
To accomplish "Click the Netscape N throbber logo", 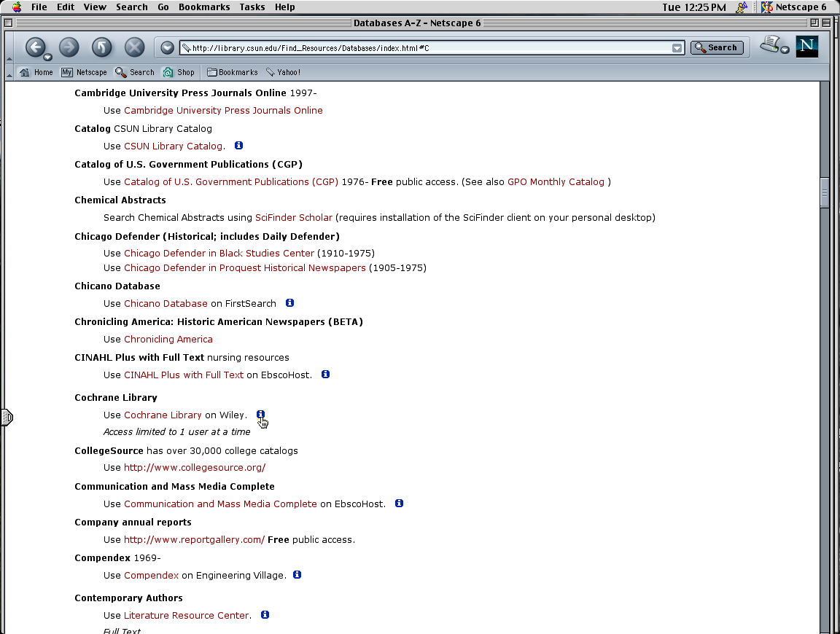I will 806,47.
